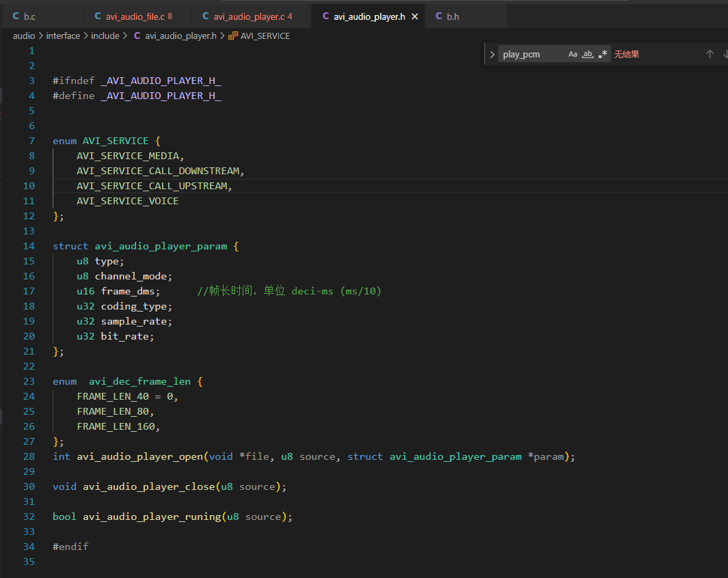Image resolution: width=728 pixels, height=578 pixels.
Task: Click AVI_SERVICE_MEDIA enum member
Action: pos(128,156)
